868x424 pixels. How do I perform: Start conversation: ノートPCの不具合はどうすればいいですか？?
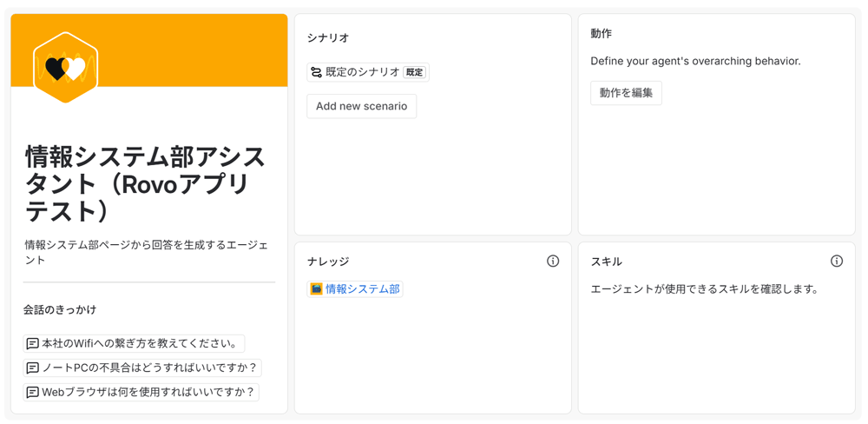click(142, 368)
